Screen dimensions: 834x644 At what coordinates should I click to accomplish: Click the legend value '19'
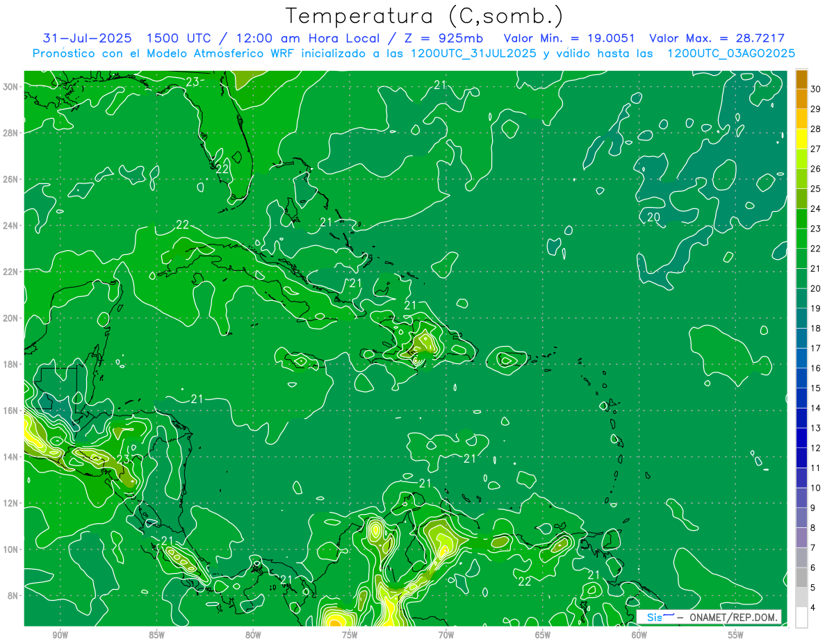tap(816, 308)
